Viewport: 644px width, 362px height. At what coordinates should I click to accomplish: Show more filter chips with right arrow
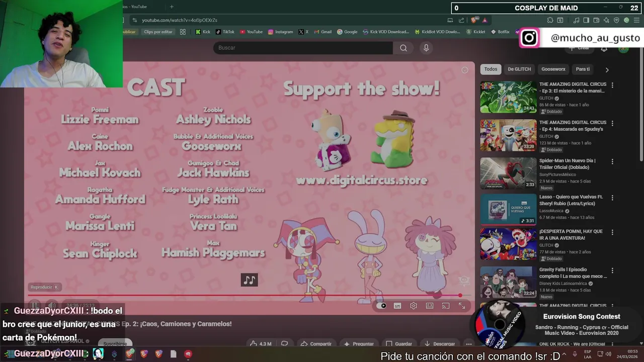[607, 70]
